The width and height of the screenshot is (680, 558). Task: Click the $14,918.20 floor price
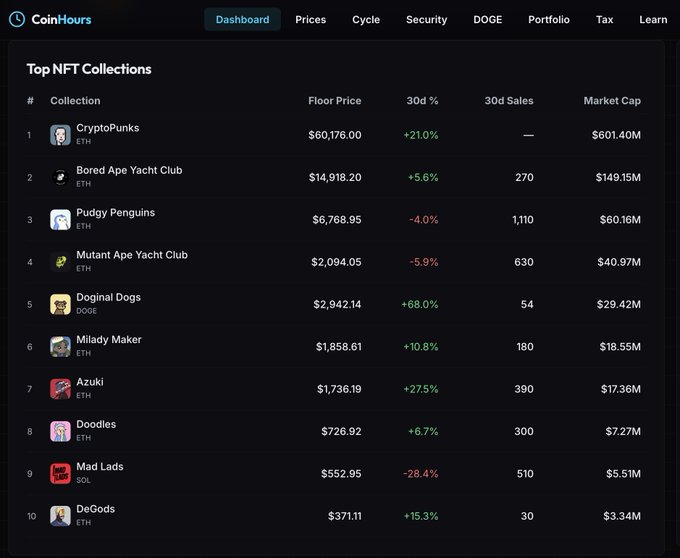coord(335,177)
